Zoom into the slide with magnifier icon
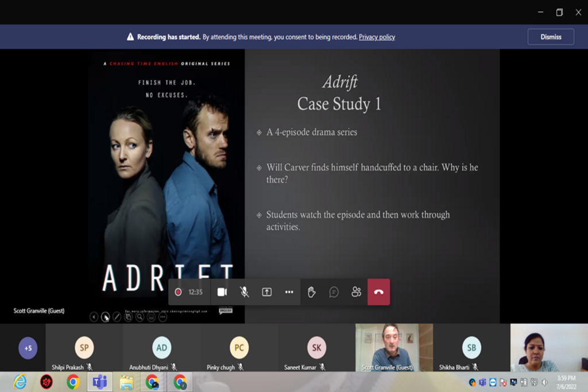Image resolution: width=588 pixels, height=392 pixels. pos(140,317)
